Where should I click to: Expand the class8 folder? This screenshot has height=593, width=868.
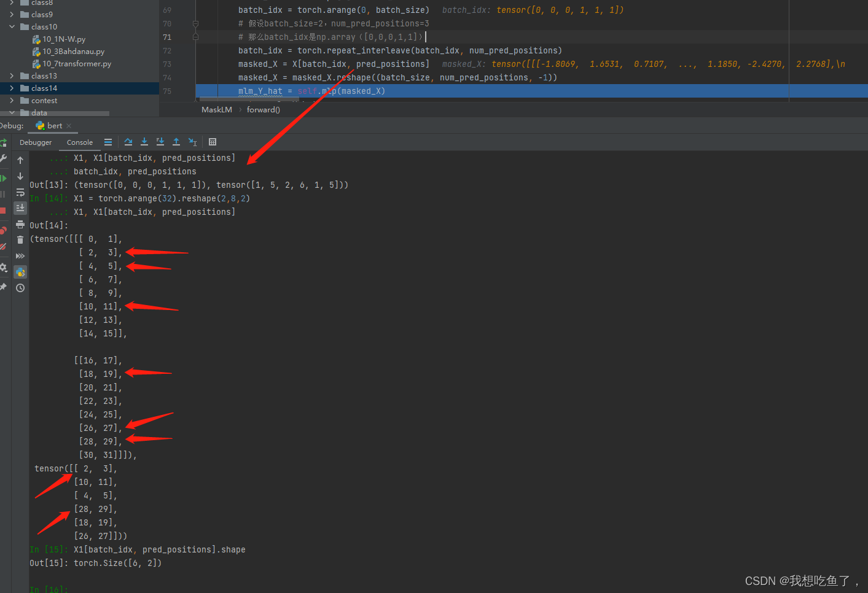click(x=12, y=3)
